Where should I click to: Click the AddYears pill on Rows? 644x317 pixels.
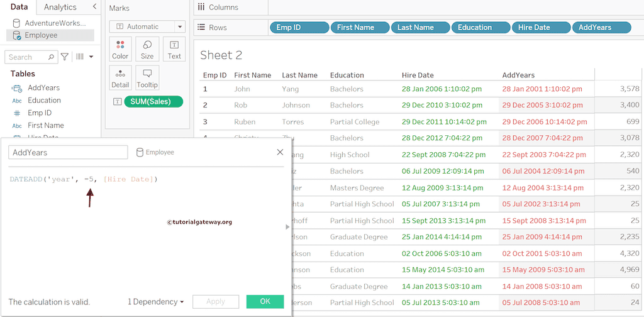(602, 28)
